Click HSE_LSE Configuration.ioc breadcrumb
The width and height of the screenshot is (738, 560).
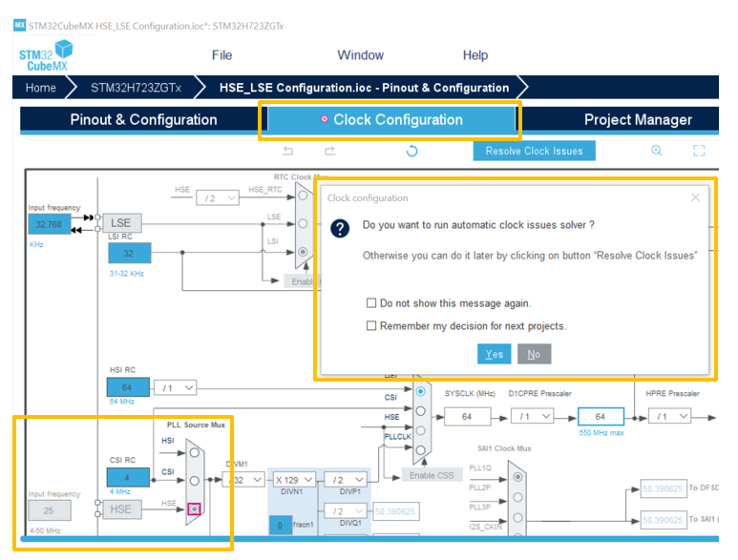pyautogui.click(x=365, y=88)
